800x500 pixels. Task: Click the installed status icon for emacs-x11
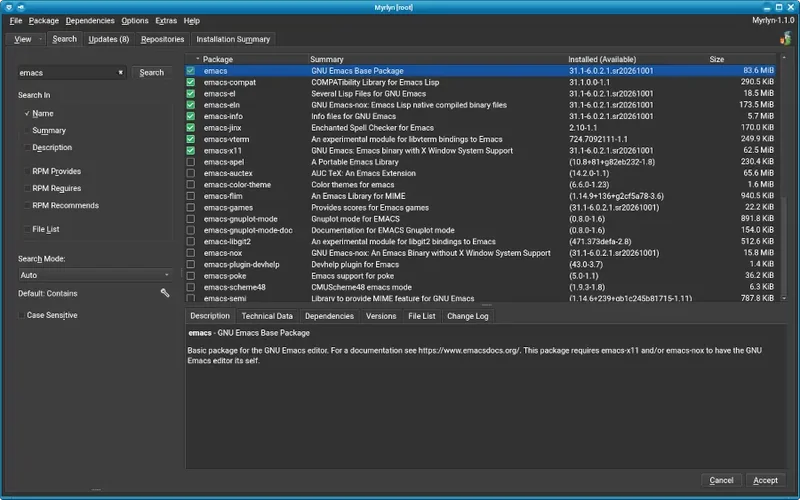pyautogui.click(x=190, y=151)
